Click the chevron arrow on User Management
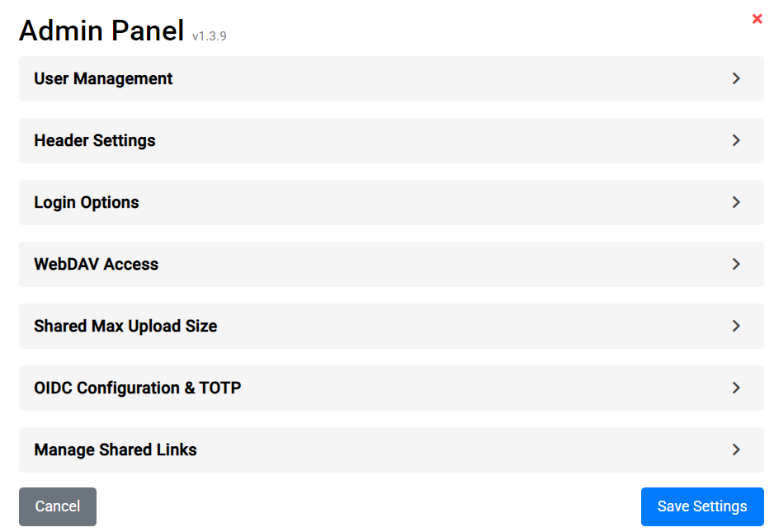 (736, 78)
